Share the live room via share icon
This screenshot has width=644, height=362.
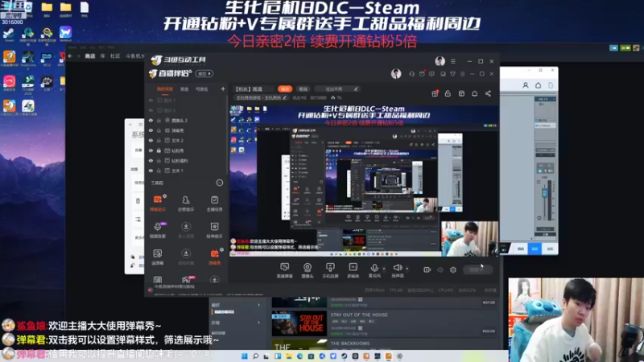(488, 93)
